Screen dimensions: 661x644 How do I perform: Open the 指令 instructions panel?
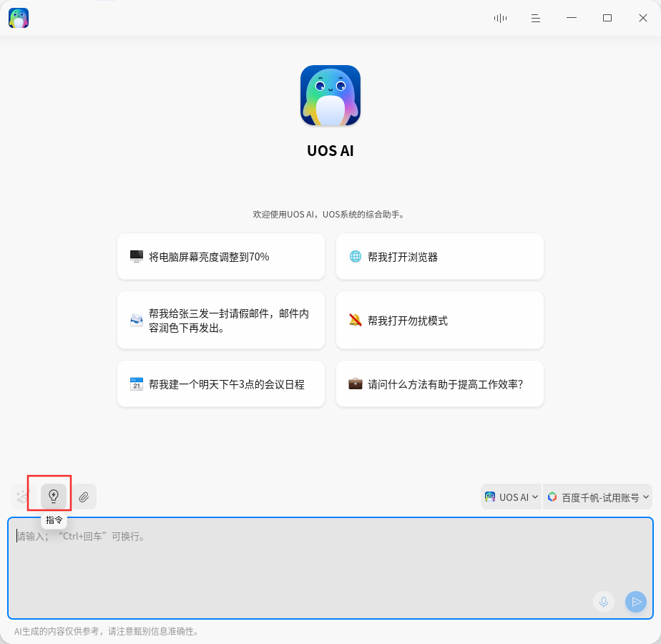(52, 496)
